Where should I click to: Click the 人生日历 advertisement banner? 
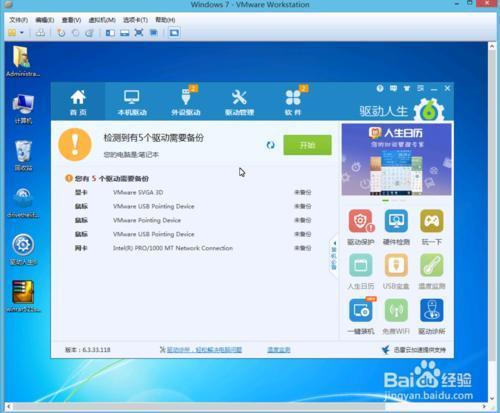[396, 159]
